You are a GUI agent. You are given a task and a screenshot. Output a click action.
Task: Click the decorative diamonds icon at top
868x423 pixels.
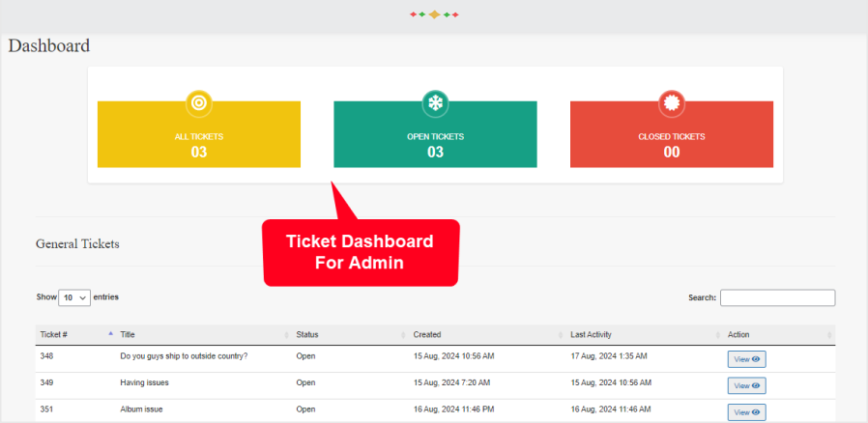[434, 14]
